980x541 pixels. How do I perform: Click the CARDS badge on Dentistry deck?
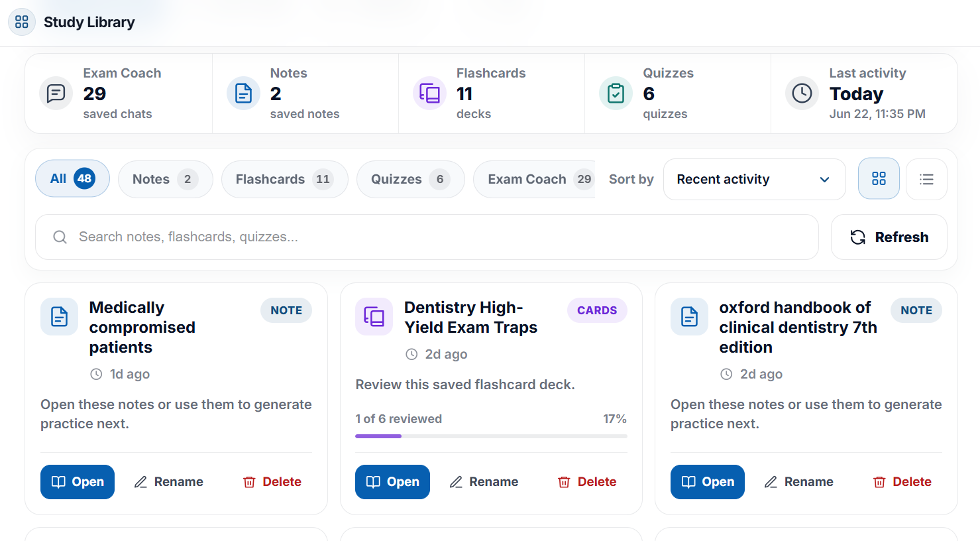coord(597,310)
